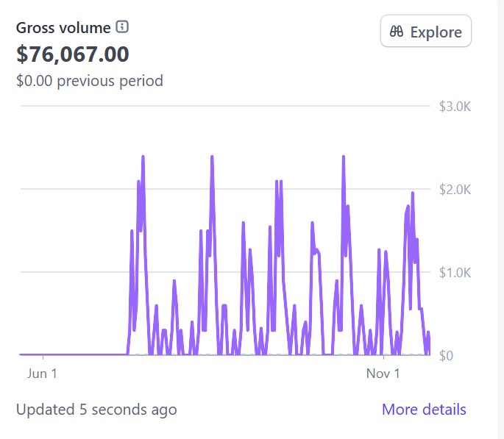The width and height of the screenshot is (504, 439).
Task: Open Explore for gross volume
Action: click(x=426, y=32)
